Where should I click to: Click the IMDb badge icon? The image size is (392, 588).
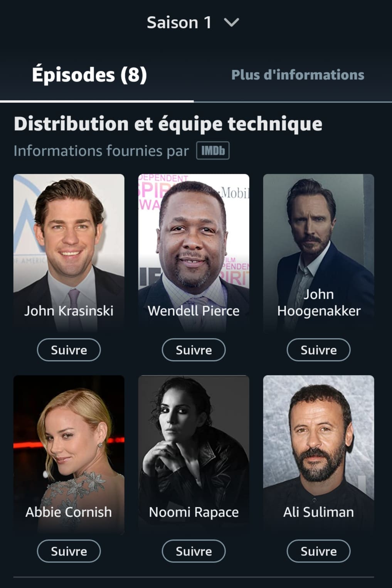[x=213, y=150]
